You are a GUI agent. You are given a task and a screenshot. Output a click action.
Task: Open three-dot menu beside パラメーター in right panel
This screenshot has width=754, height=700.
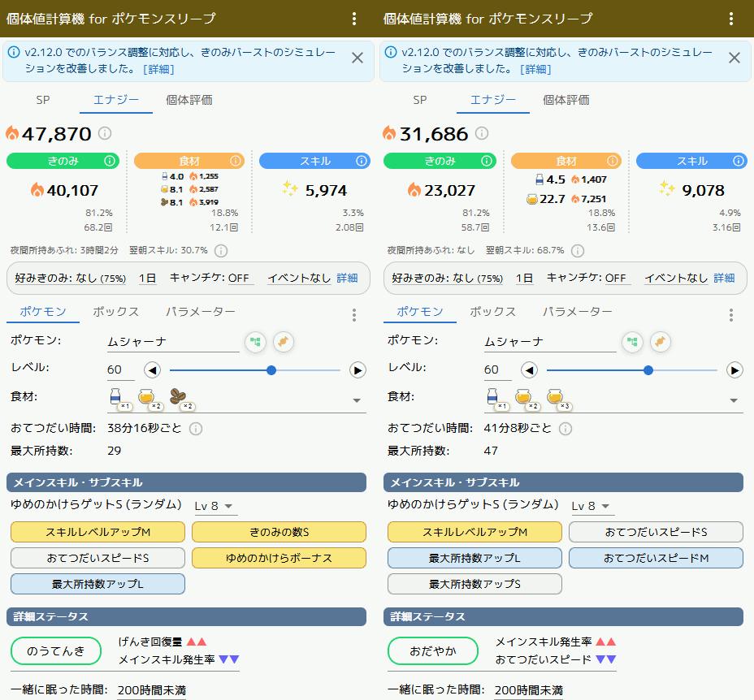pyautogui.click(x=730, y=314)
